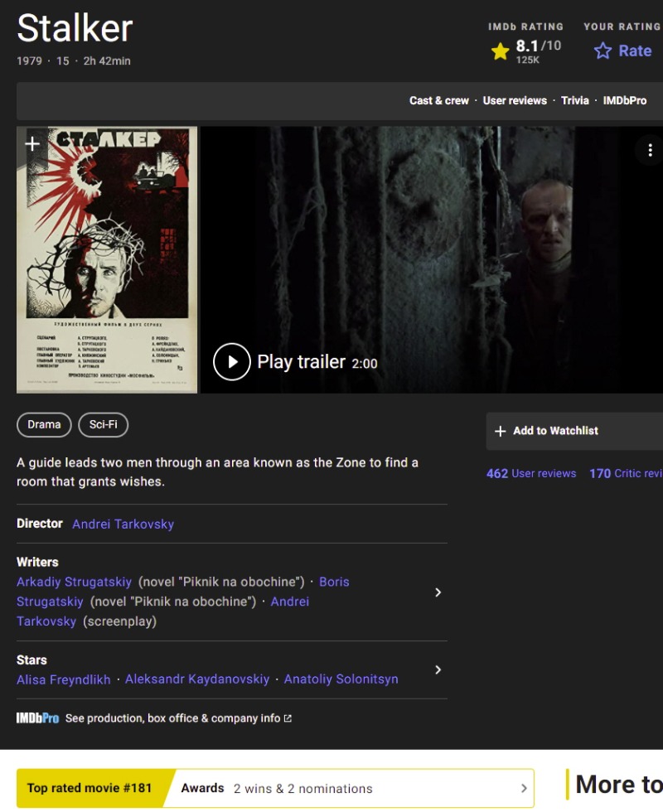Screen dimensions: 663x812
Task: Select the Sci-Fi genre chip
Action: [104, 425]
